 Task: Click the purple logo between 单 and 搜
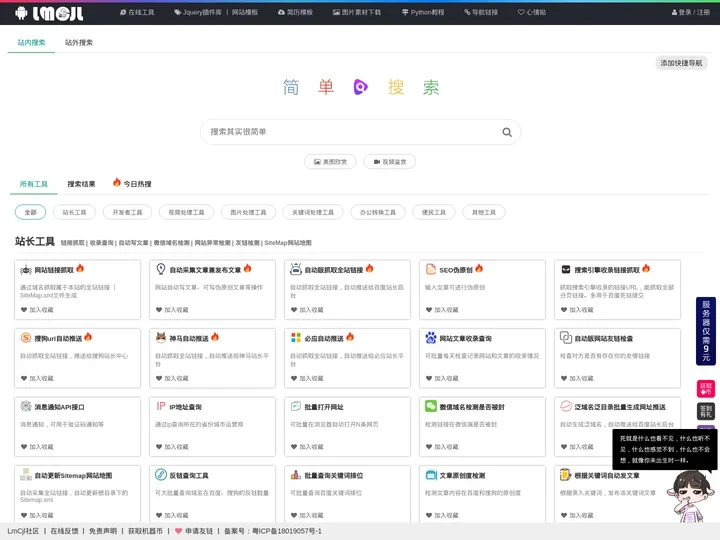tap(360, 87)
